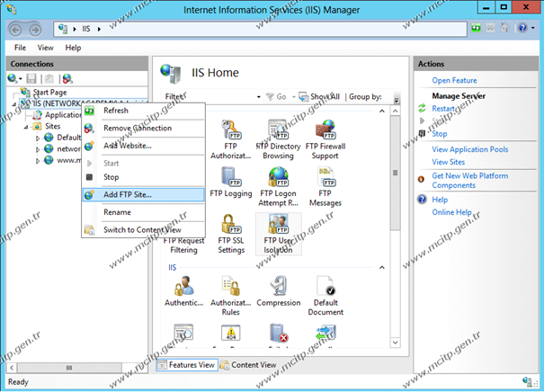Open the Help icon dropdown arrow in toolbar

533,28
